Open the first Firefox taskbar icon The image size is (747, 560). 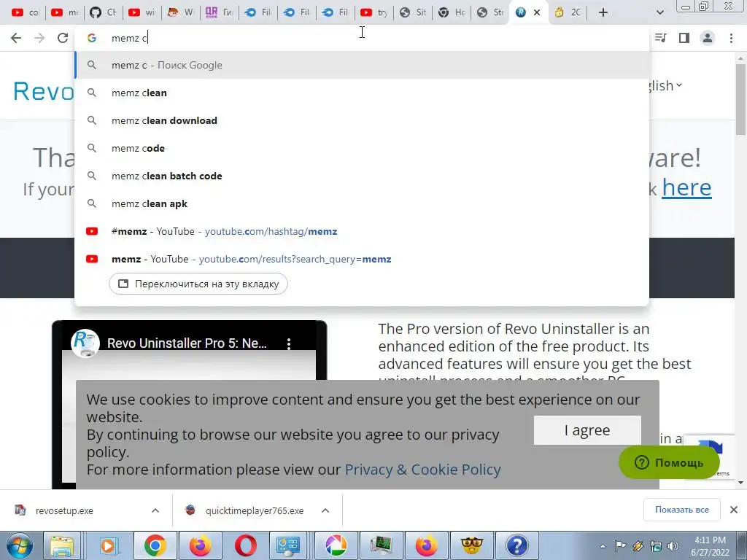(x=200, y=545)
